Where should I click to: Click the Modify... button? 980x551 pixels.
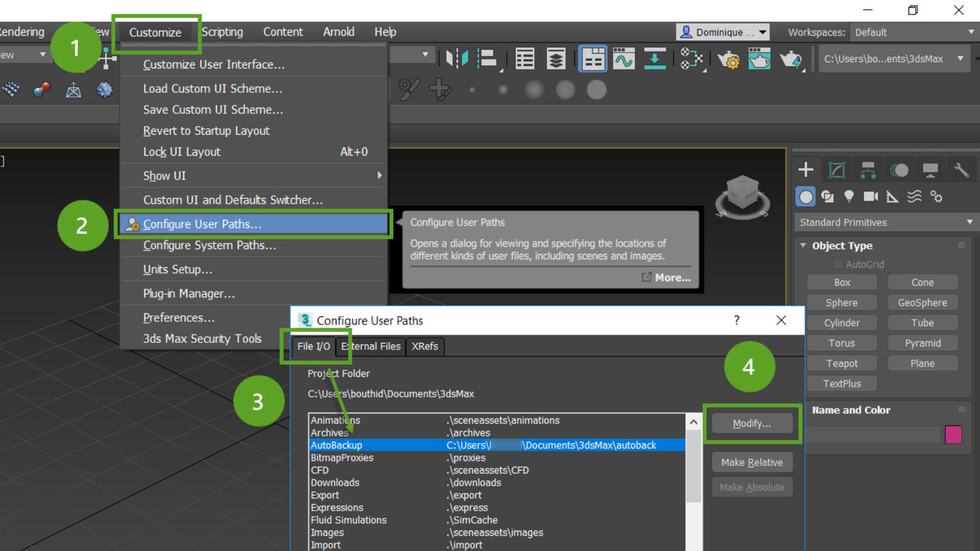[752, 423]
